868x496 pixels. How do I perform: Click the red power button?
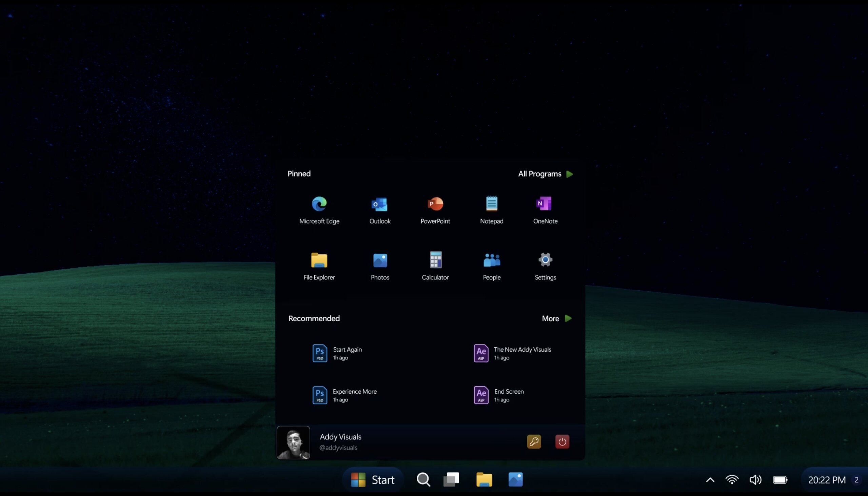(x=562, y=442)
